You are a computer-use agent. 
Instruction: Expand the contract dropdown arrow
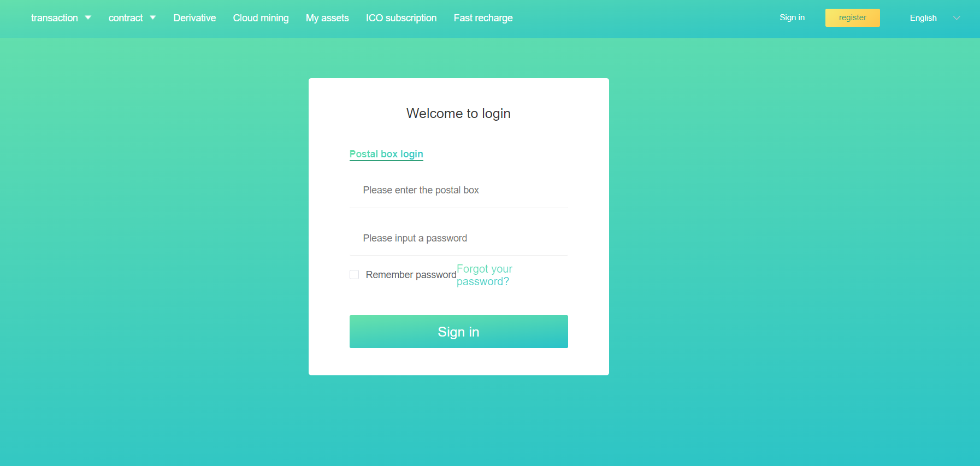tap(153, 17)
